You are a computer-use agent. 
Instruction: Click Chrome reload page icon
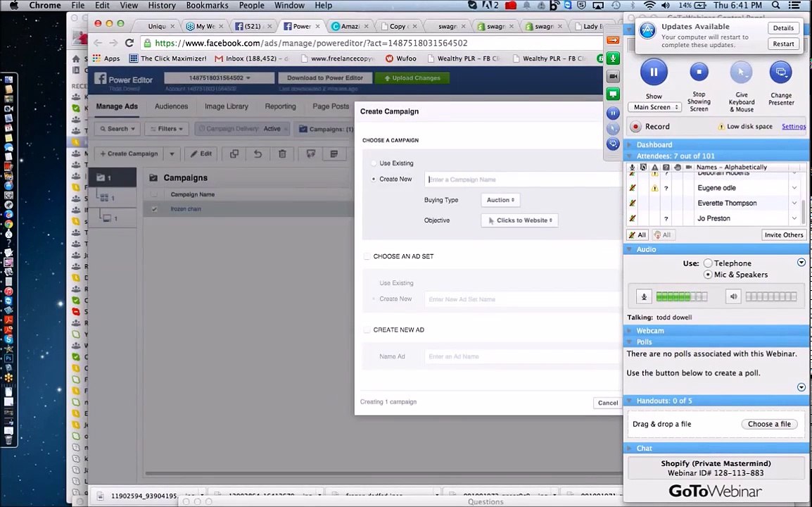[129, 43]
